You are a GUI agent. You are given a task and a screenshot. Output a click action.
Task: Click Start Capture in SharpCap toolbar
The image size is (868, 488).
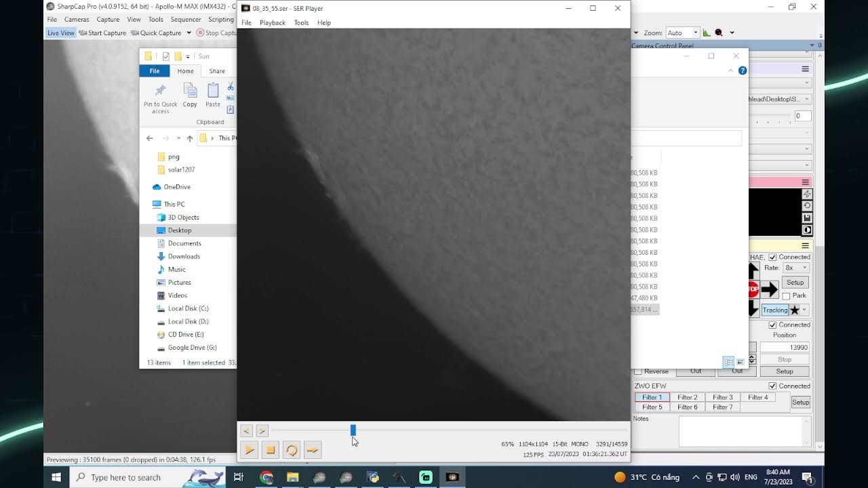(x=102, y=33)
